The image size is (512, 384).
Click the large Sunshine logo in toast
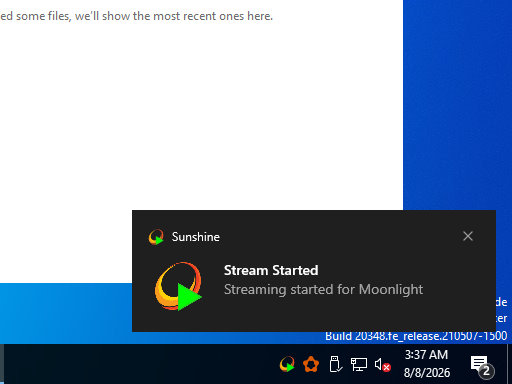coord(178,286)
